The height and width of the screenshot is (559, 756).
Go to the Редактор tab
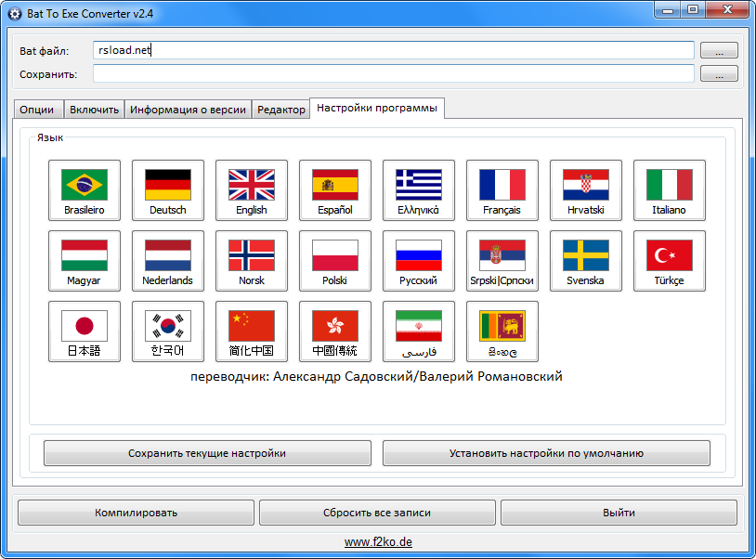pos(281,110)
